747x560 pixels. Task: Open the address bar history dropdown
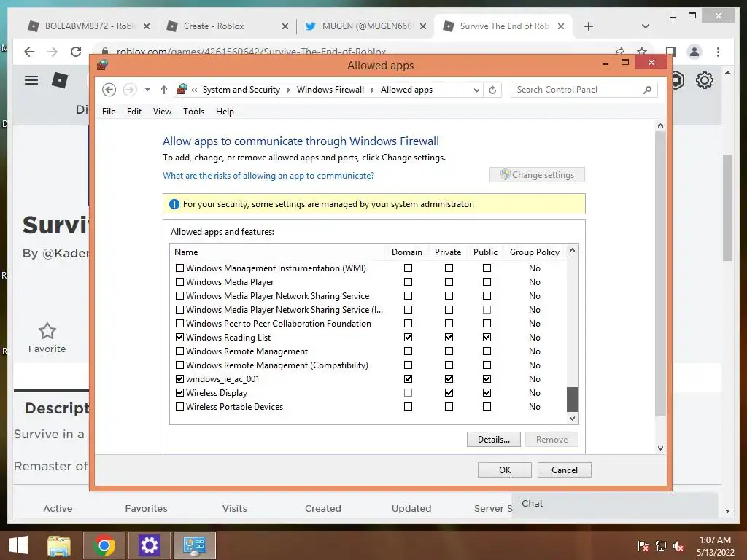click(x=476, y=90)
